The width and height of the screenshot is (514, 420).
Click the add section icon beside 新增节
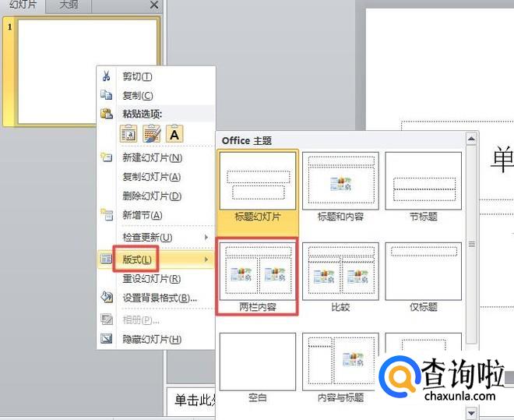coord(107,215)
